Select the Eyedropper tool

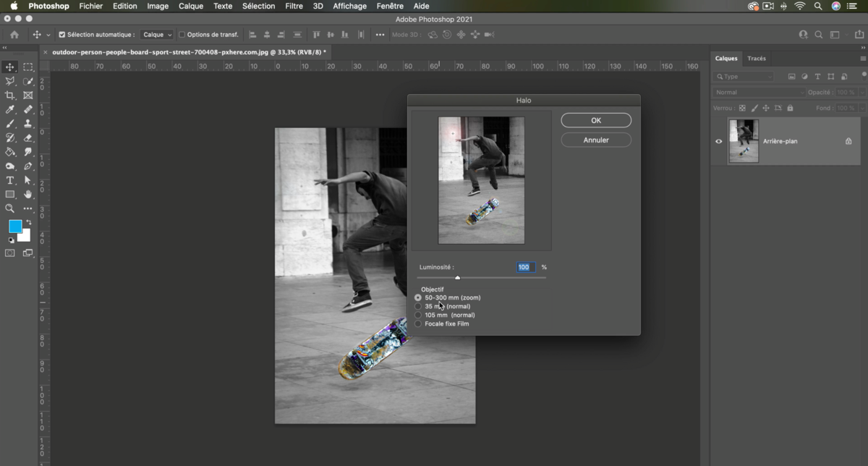(10, 109)
